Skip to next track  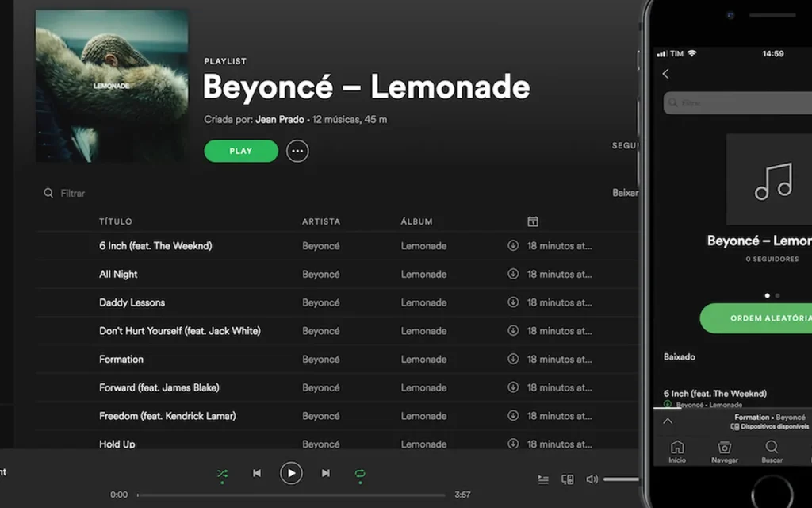pos(325,473)
